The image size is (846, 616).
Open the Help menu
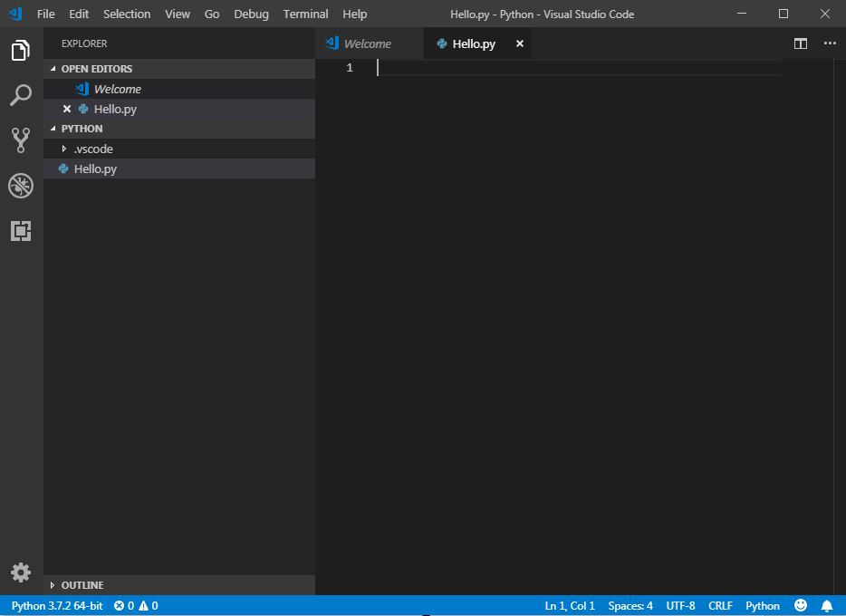[x=354, y=14]
